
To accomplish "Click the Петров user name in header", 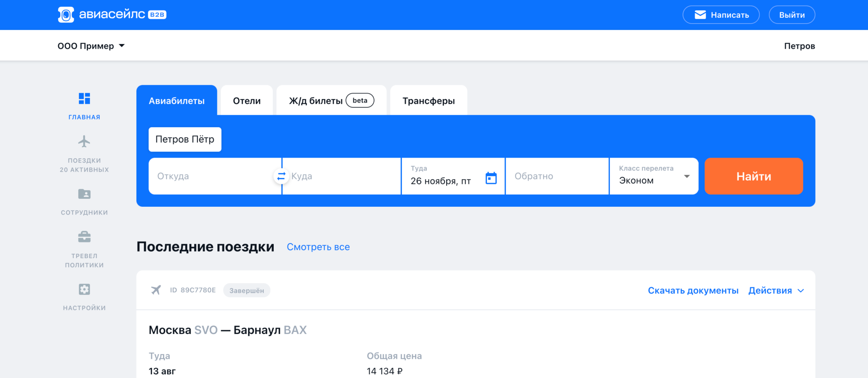I will coord(799,46).
